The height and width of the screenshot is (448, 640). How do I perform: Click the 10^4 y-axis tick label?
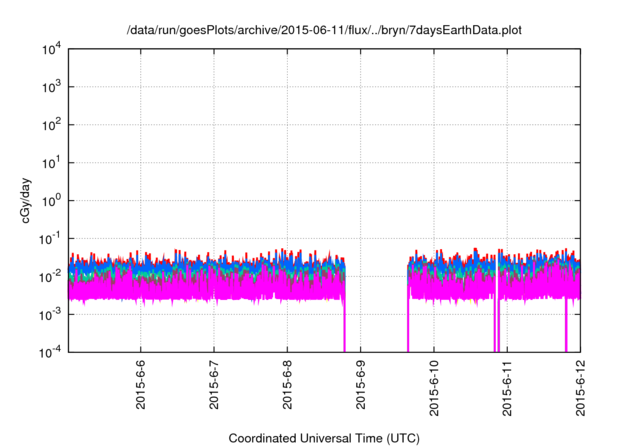tap(52, 49)
